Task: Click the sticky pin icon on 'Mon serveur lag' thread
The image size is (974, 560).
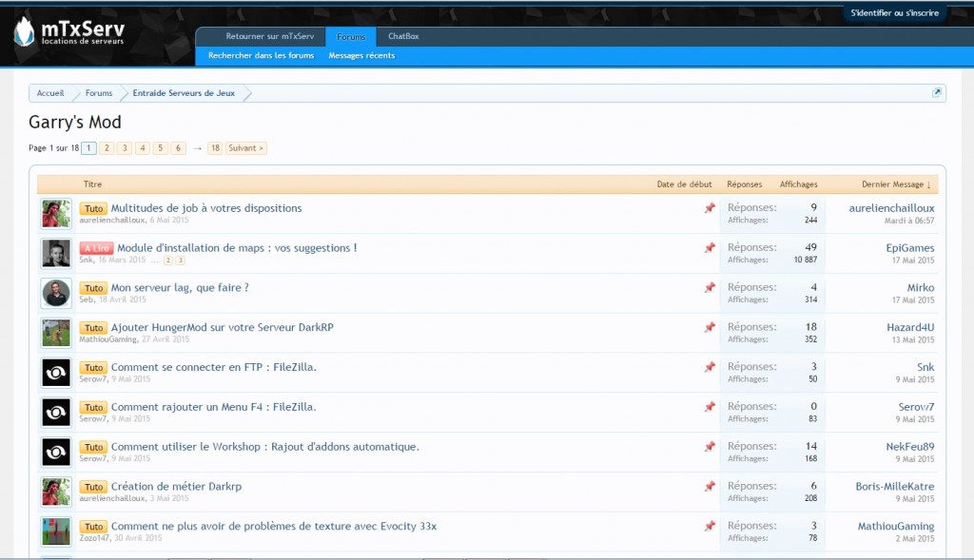Action: click(710, 287)
